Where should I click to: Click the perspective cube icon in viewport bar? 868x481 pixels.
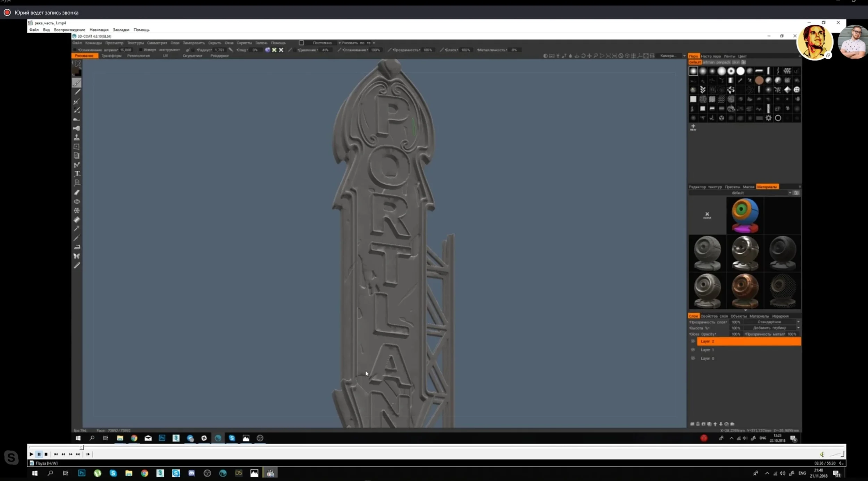tap(627, 56)
